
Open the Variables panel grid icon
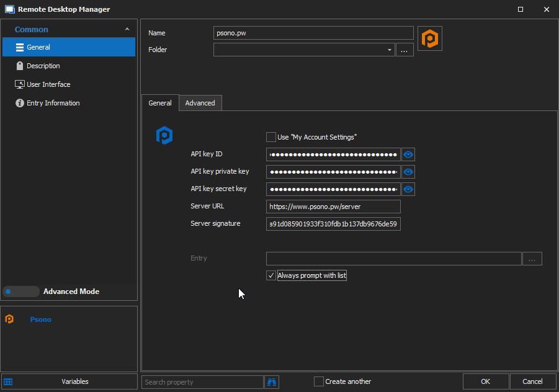coord(8,381)
